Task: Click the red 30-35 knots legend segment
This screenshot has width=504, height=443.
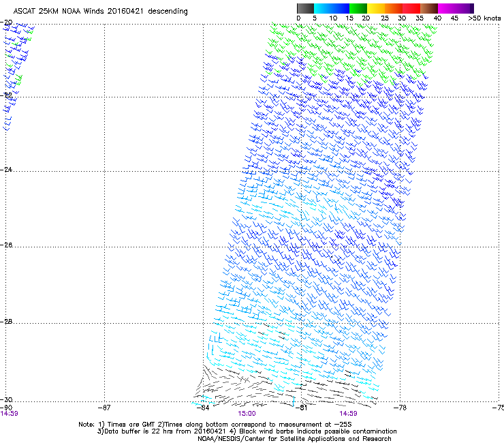Action: click(411, 8)
